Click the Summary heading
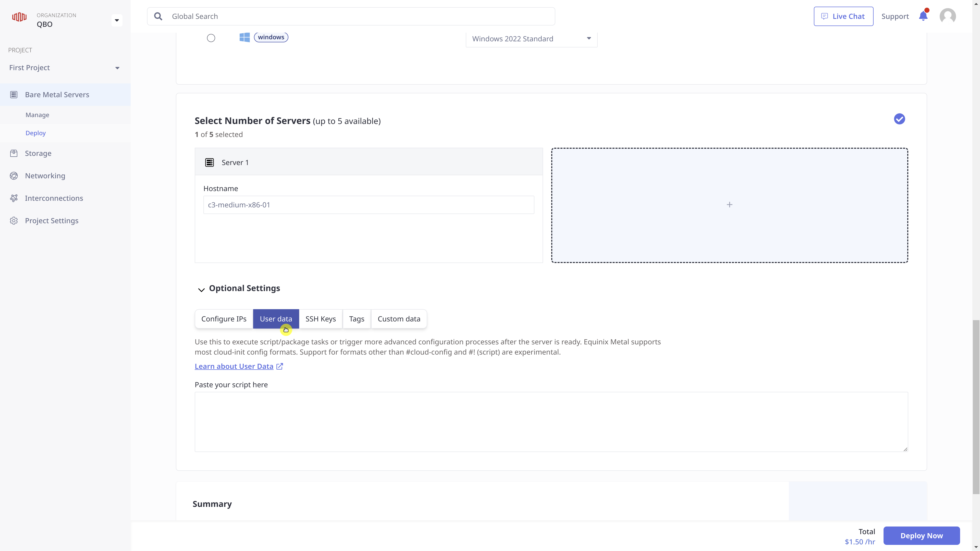 tap(212, 504)
